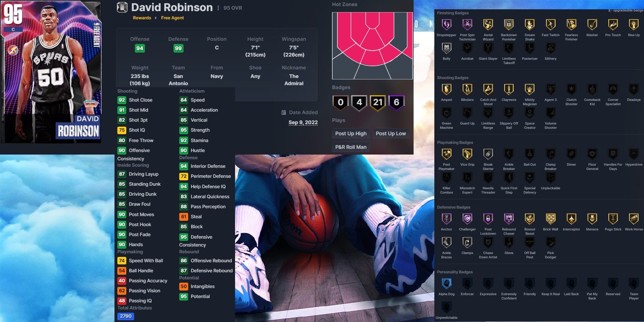Select the Vice Grip badge icon
Image resolution: width=644 pixels, height=322 pixels.
point(467,154)
